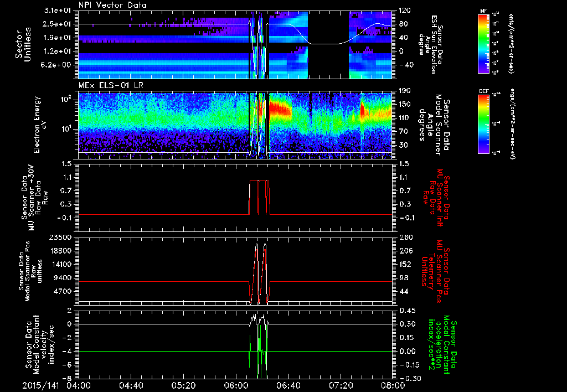Click the red electron burst in ELS spectrogram
The height and width of the screenshot is (392, 567).
(281, 108)
